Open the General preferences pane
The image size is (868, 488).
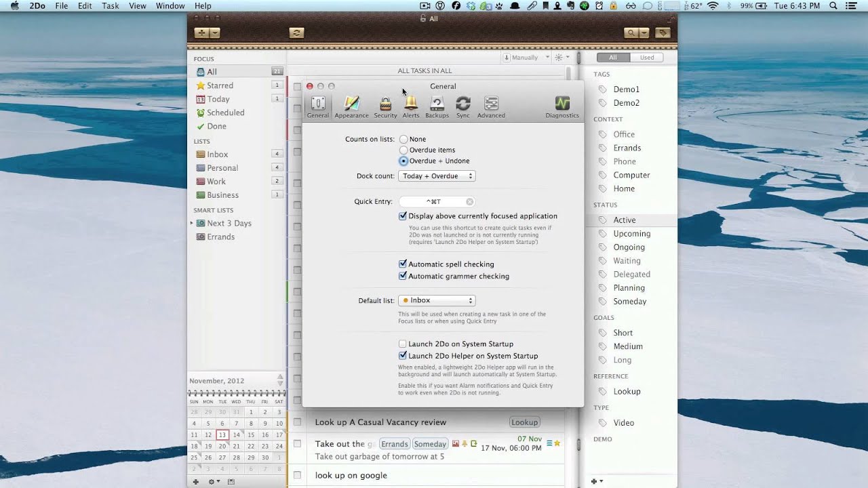(x=317, y=107)
